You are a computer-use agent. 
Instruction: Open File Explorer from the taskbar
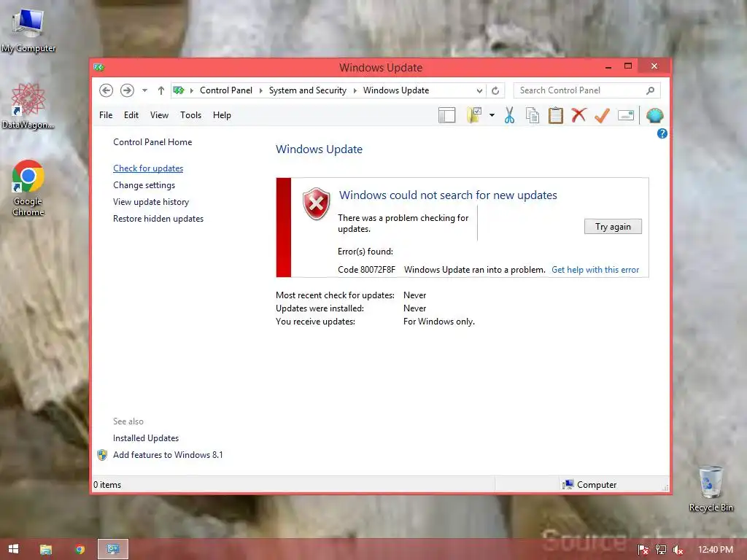46,550
